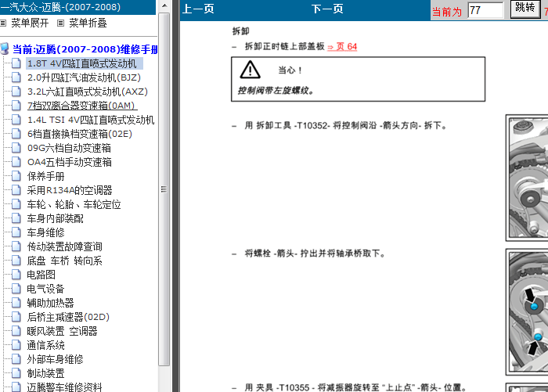Image resolution: width=548 pixels, height=392 pixels.
Task: Click the page icon beside 1.4L TSI 4V四缸直喷式发动机
Action: [16, 120]
